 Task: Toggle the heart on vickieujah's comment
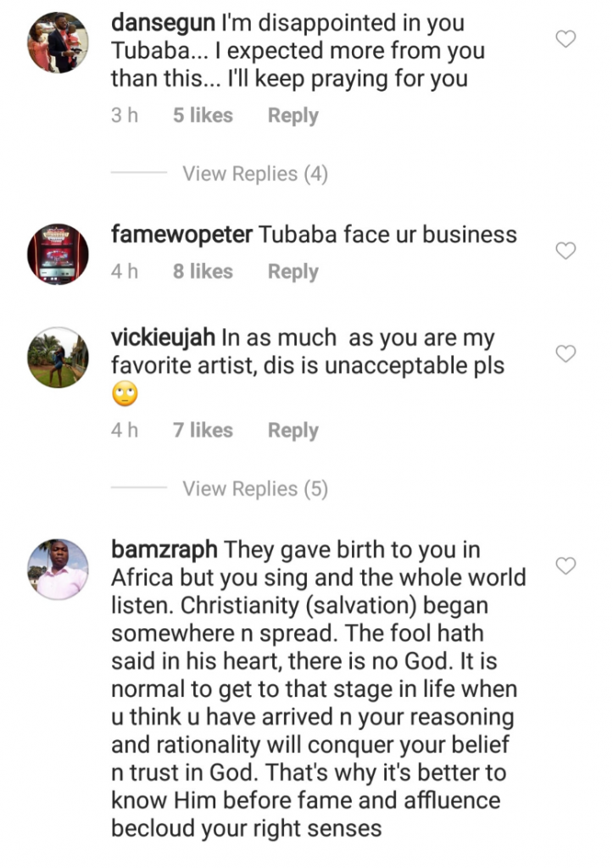[x=565, y=353]
